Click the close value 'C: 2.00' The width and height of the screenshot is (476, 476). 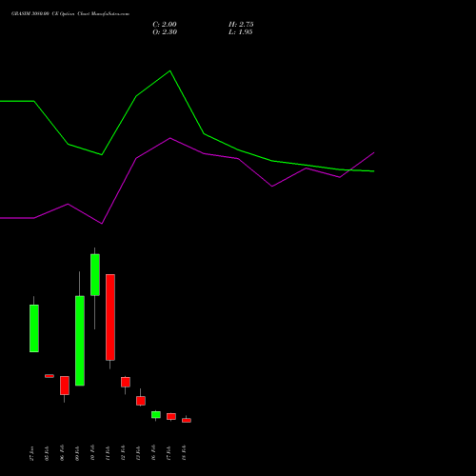[x=165, y=25]
